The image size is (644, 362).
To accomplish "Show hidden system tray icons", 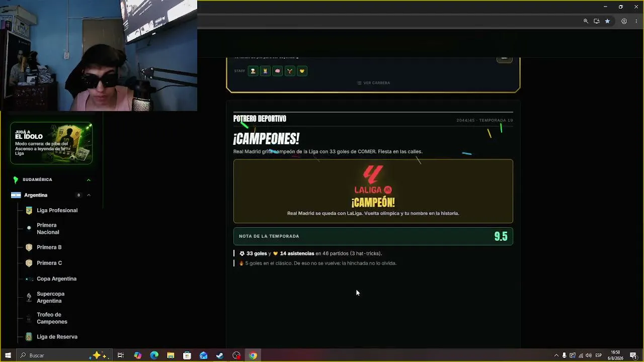I will coord(556,355).
